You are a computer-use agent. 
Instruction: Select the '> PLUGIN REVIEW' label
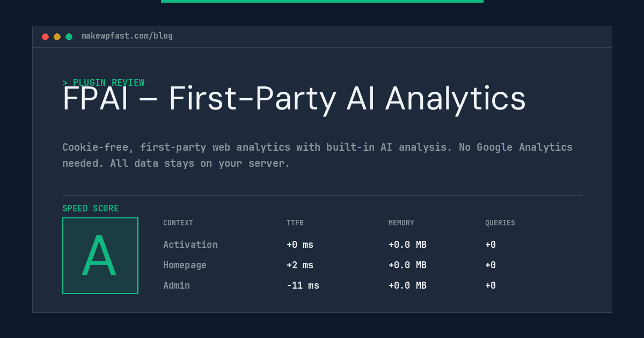pyautogui.click(x=104, y=83)
